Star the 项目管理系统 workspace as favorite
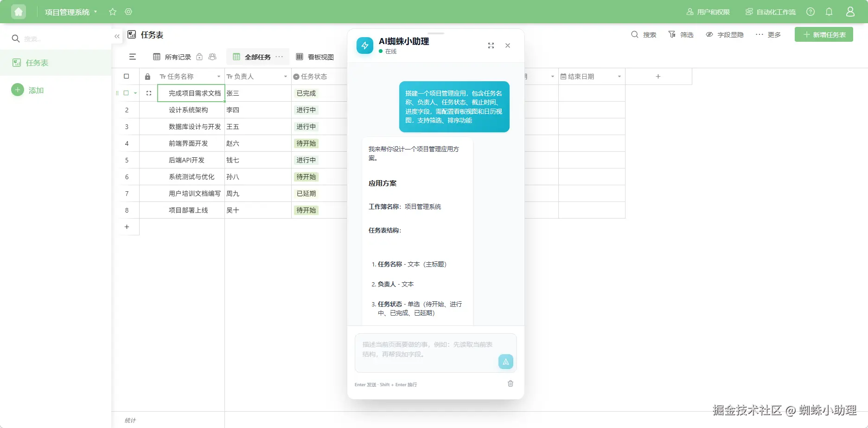Image resolution: width=868 pixels, height=428 pixels. 113,12
